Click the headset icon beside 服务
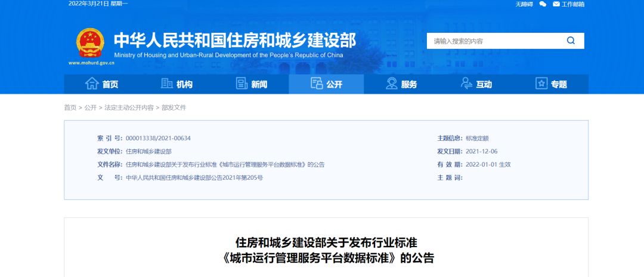This screenshot has height=277, width=644. (x=391, y=84)
